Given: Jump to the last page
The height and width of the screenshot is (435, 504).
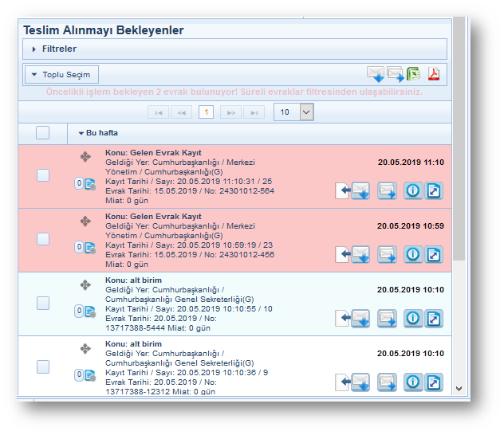Looking at the screenshot, I should coord(254,112).
